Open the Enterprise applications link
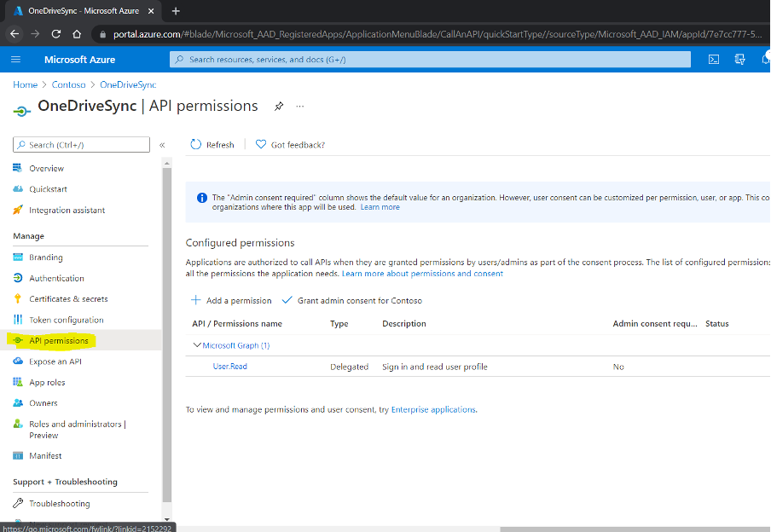The width and height of the screenshot is (771, 532). pos(433,409)
